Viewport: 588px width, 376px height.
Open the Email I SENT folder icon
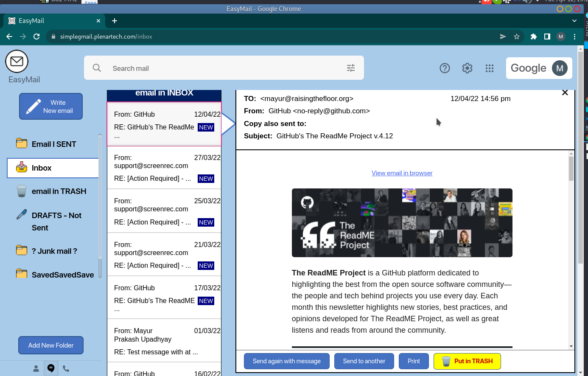(22, 143)
